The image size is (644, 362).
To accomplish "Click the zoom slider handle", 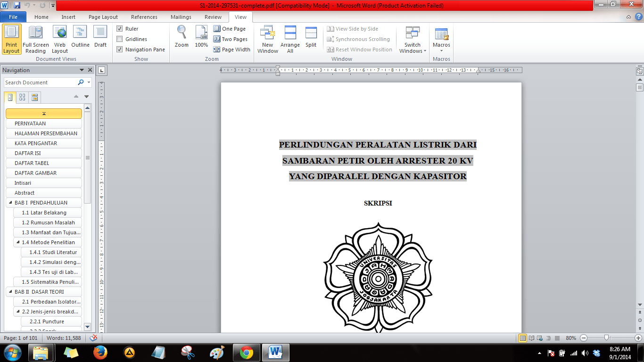I will [x=606, y=338].
